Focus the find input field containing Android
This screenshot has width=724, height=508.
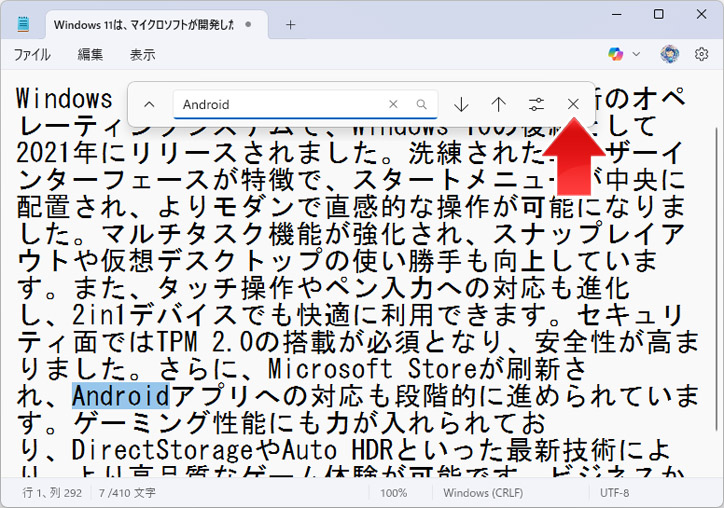click(x=305, y=104)
